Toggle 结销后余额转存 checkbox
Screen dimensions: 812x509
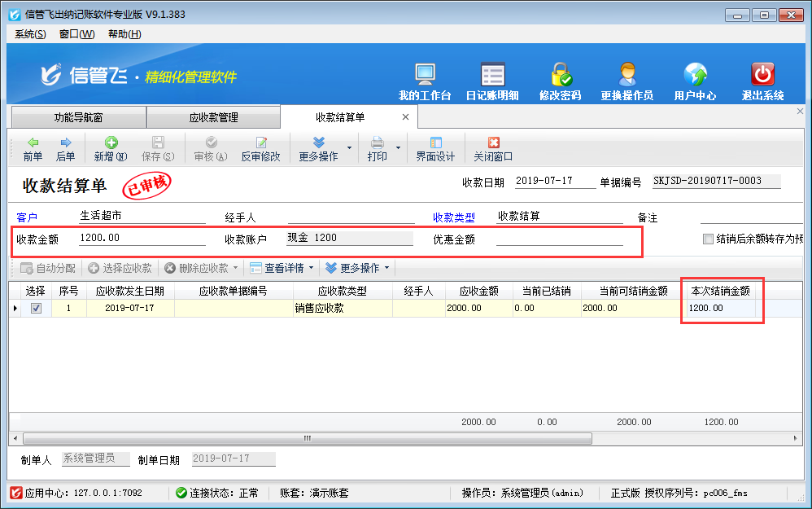tap(708, 239)
